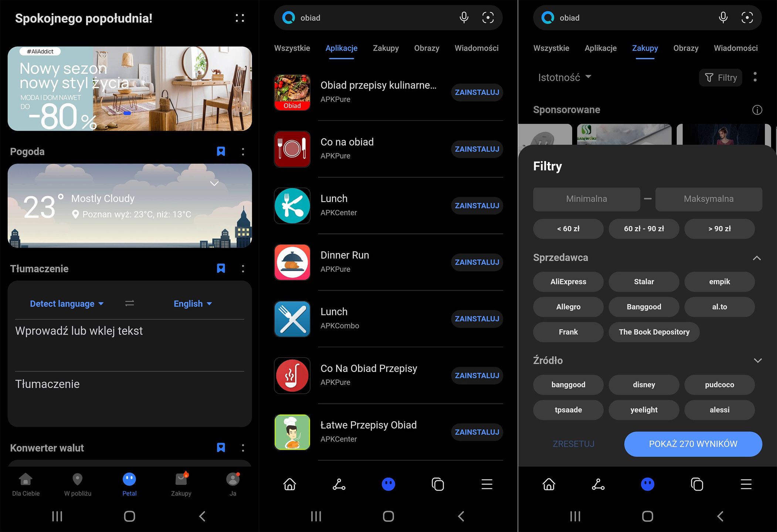This screenshot has width=777, height=532.
Task: Open the four-dot menu beside the greeting
Action: tap(240, 18)
